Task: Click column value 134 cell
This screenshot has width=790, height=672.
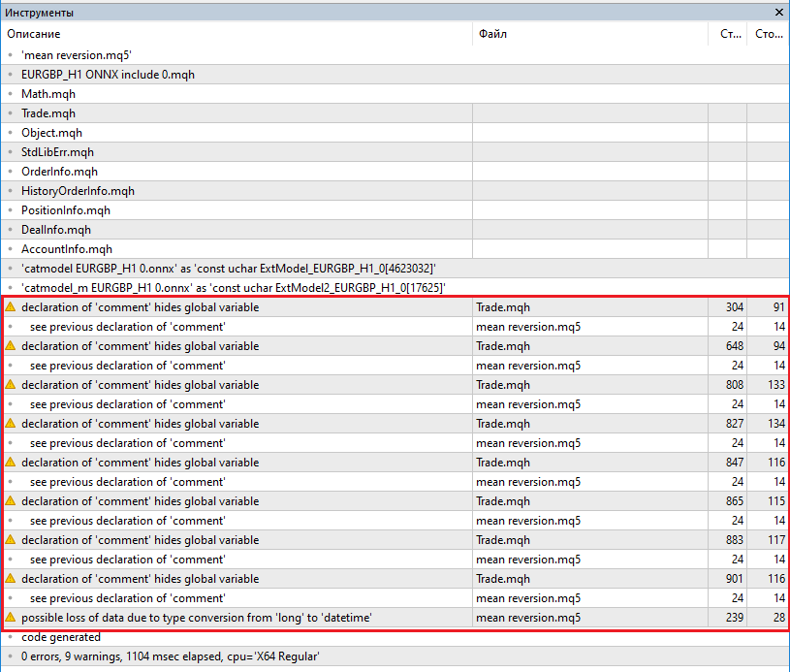Action: click(768, 424)
